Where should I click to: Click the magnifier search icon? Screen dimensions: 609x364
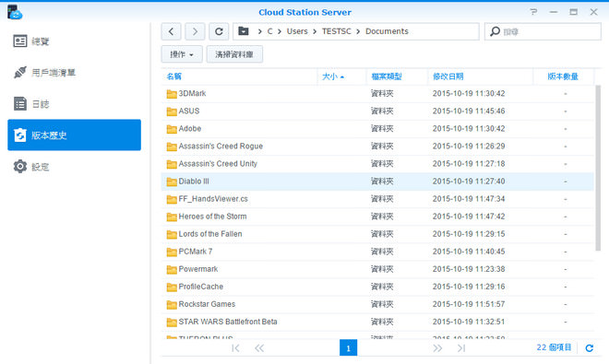point(495,31)
